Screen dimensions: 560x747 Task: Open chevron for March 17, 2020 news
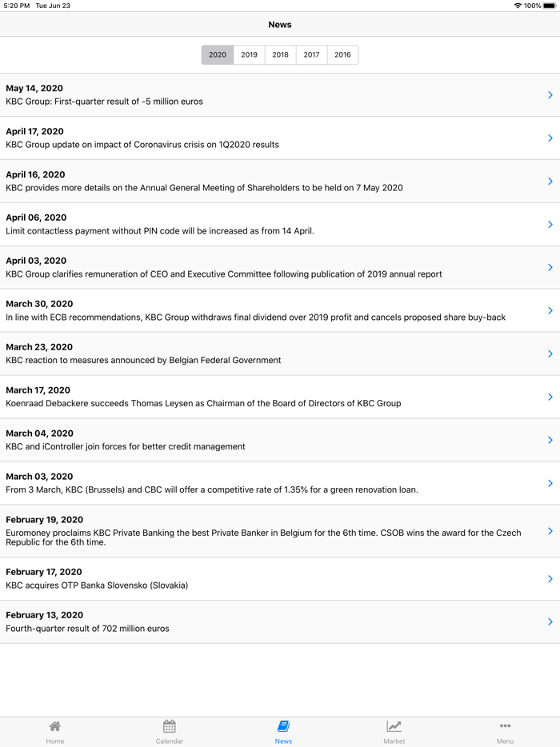pos(550,397)
